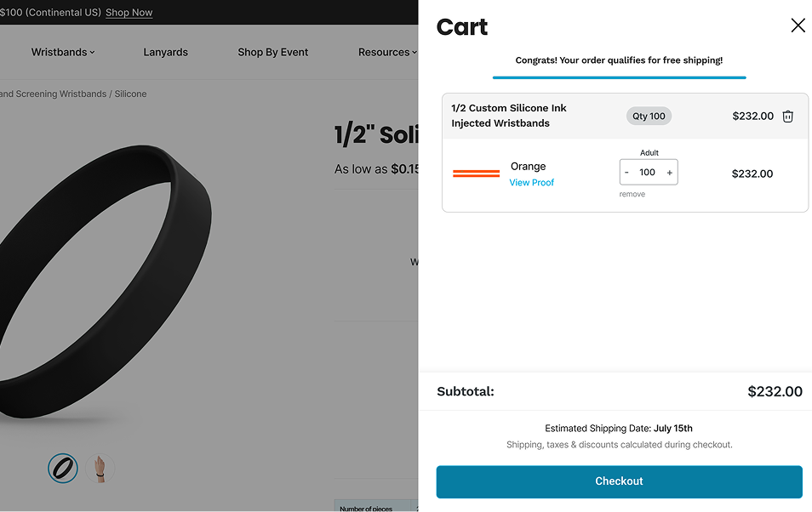This screenshot has width=812, height=512.
Task: Delete wristbands item using trash icon
Action: 788,117
